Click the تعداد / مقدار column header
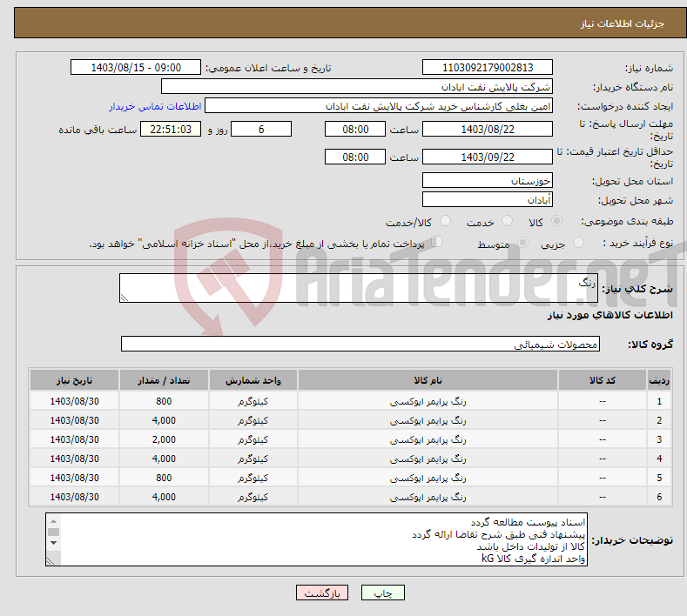The width and height of the screenshot is (687, 616). click(164, 380)
